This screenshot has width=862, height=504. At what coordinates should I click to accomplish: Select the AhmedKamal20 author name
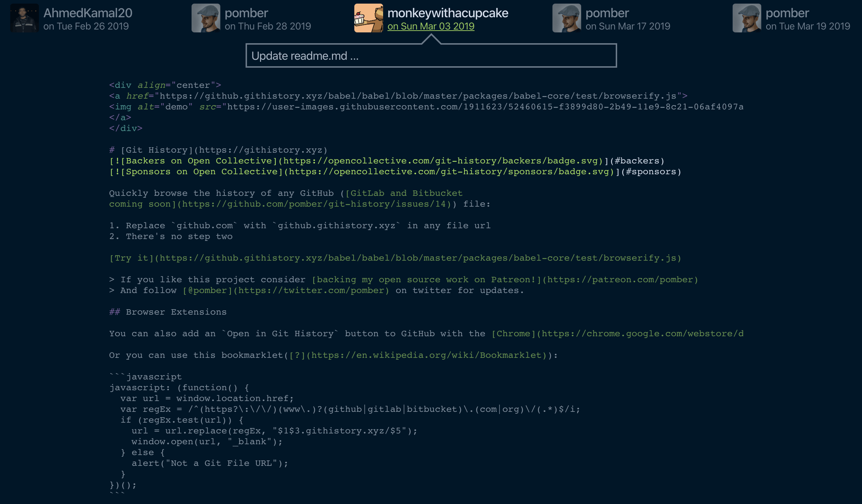(88, 13)
